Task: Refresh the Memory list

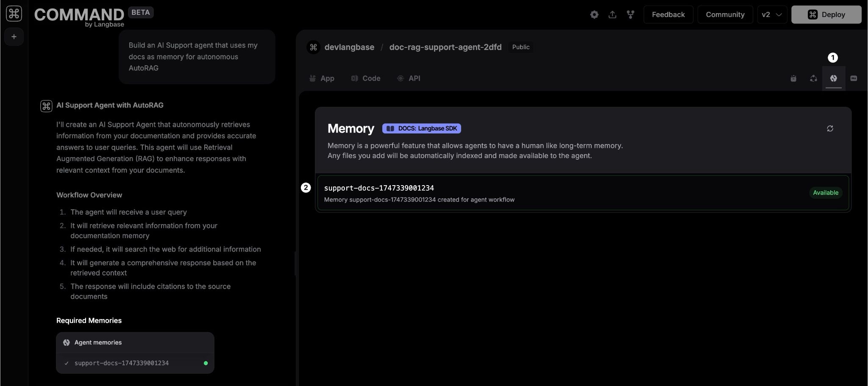Action: [830, 128]
